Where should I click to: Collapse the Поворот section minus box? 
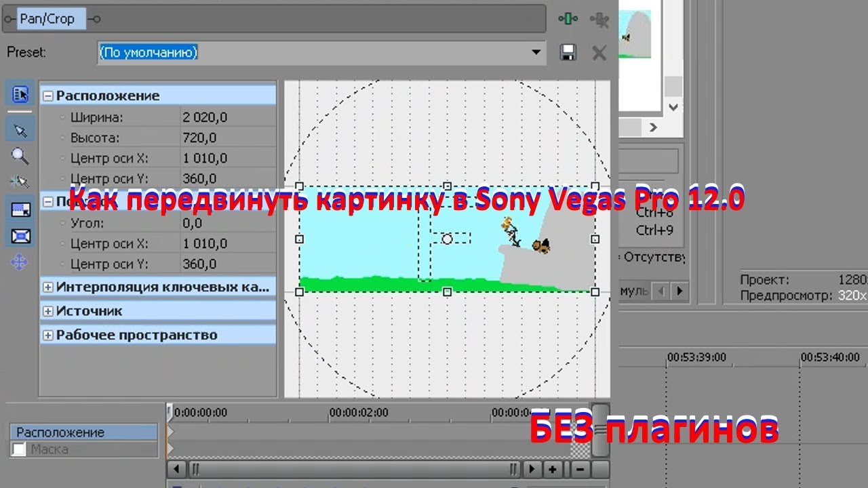tap(47, 201)
